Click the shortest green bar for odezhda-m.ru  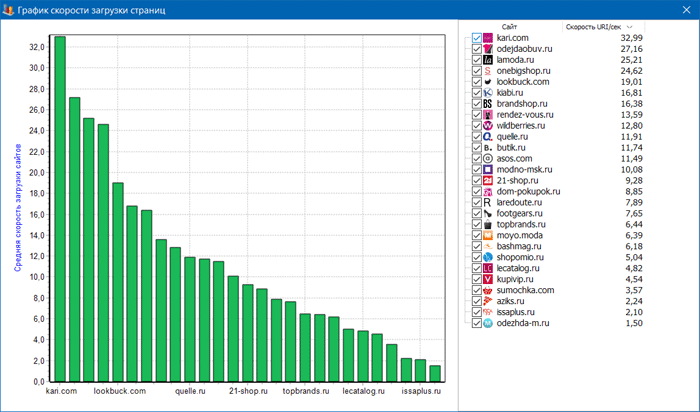coord(435,374)
